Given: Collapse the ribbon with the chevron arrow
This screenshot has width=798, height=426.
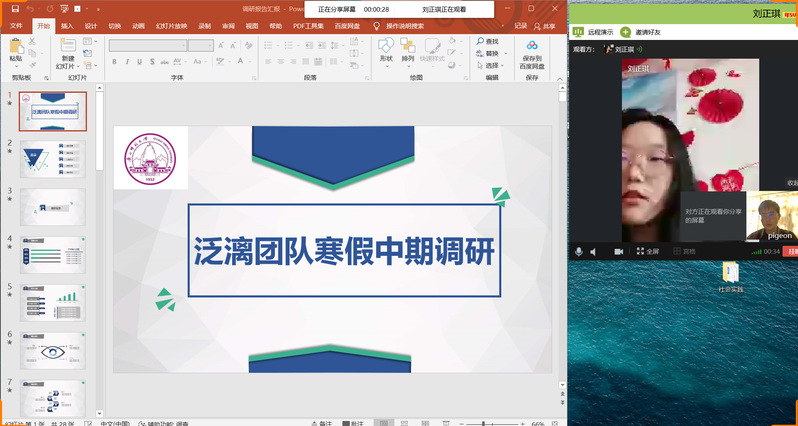Looking at the screenshot, I should 560,78.
